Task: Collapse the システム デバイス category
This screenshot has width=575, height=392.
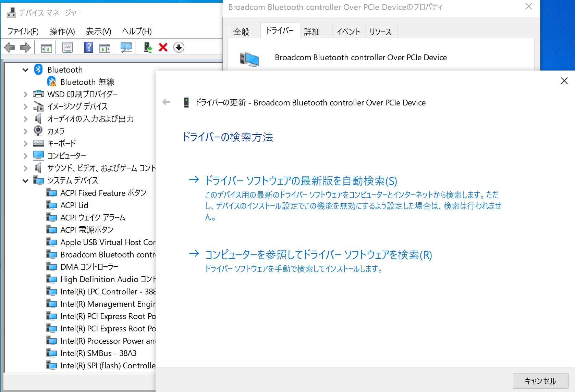Action: [x=25, y=180]
